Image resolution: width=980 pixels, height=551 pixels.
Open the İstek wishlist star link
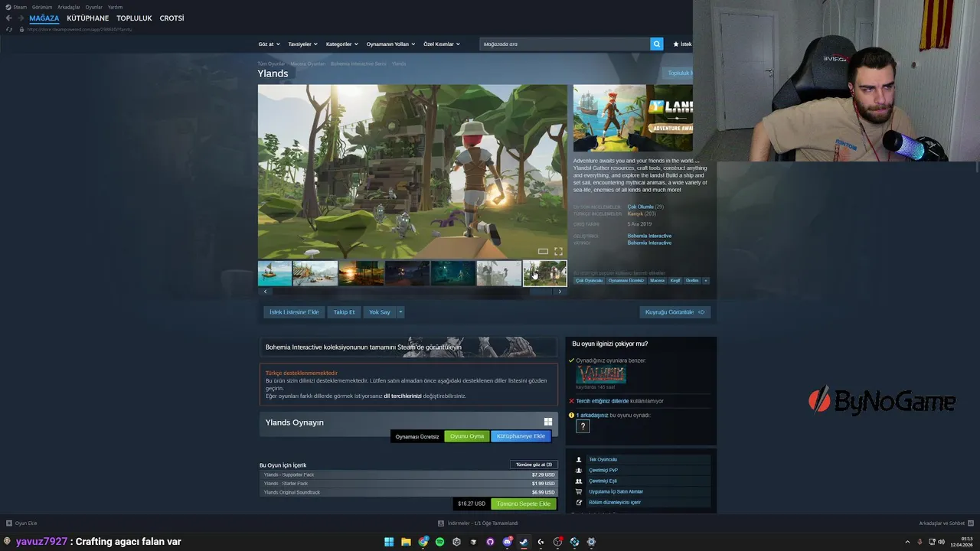[681, 44]
